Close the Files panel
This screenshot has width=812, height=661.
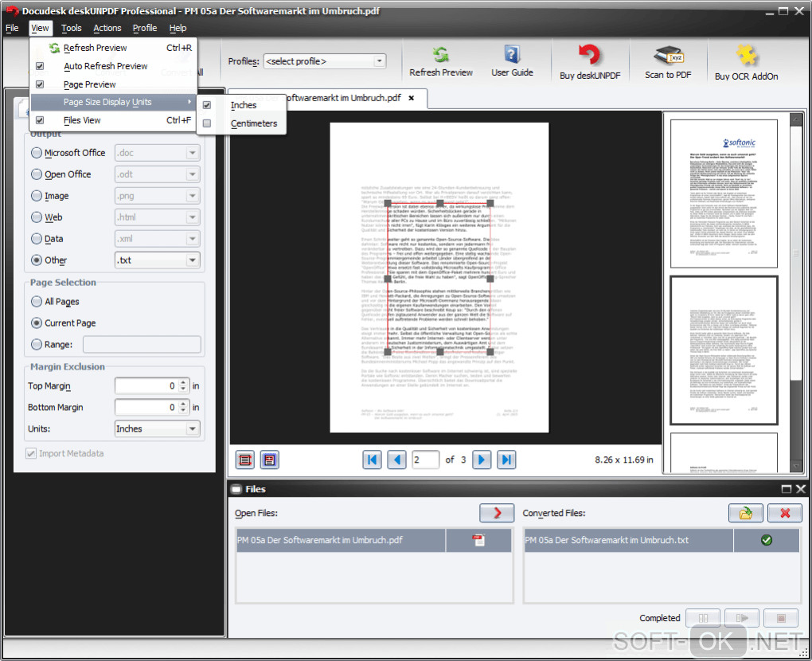801,489
